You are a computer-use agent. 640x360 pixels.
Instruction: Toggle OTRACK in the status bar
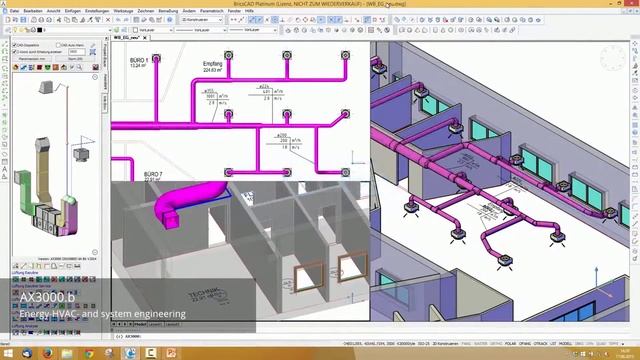pyautogui.click(x=540, y=344)
